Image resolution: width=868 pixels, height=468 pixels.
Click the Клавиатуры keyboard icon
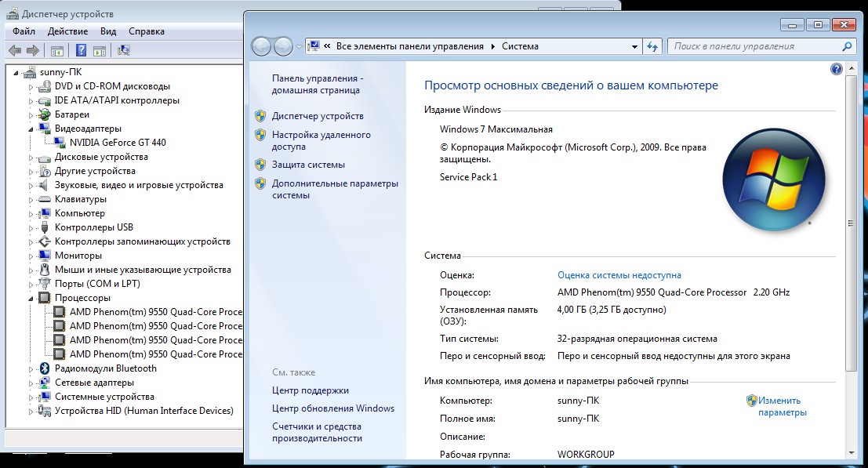tap(44, 199)
